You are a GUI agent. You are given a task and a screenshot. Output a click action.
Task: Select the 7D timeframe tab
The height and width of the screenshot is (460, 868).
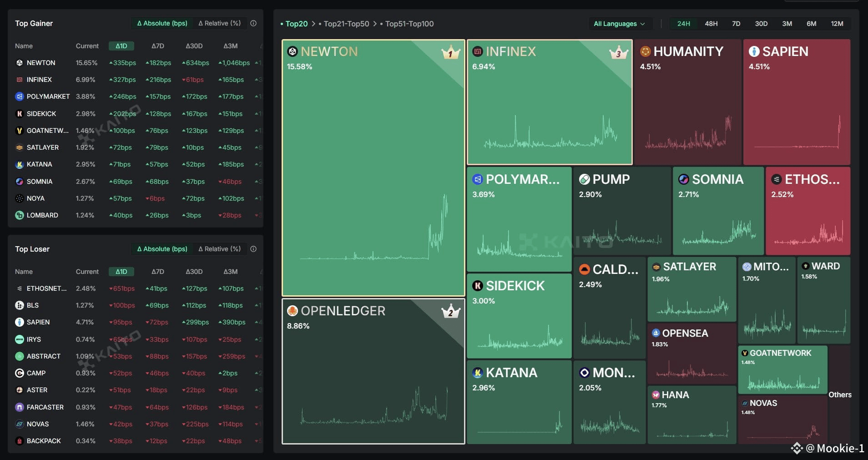click(x=736, y=24)
